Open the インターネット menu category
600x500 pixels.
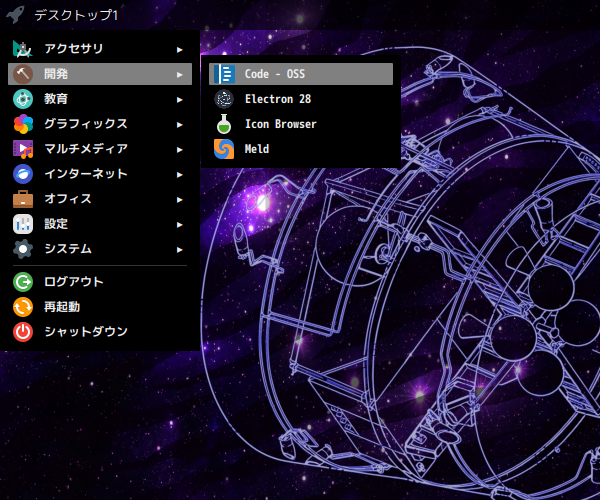pos(100,174)
